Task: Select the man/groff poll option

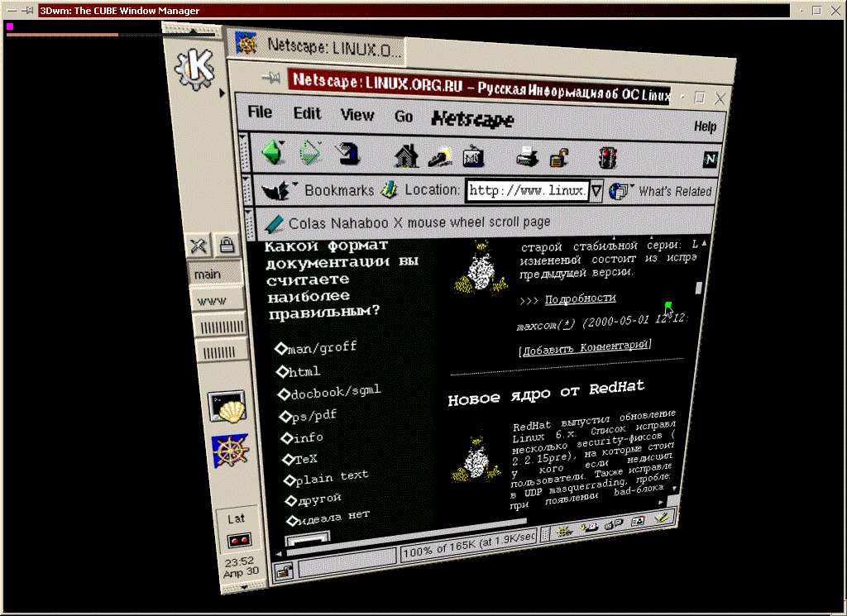Action: [x=281, y=348]
